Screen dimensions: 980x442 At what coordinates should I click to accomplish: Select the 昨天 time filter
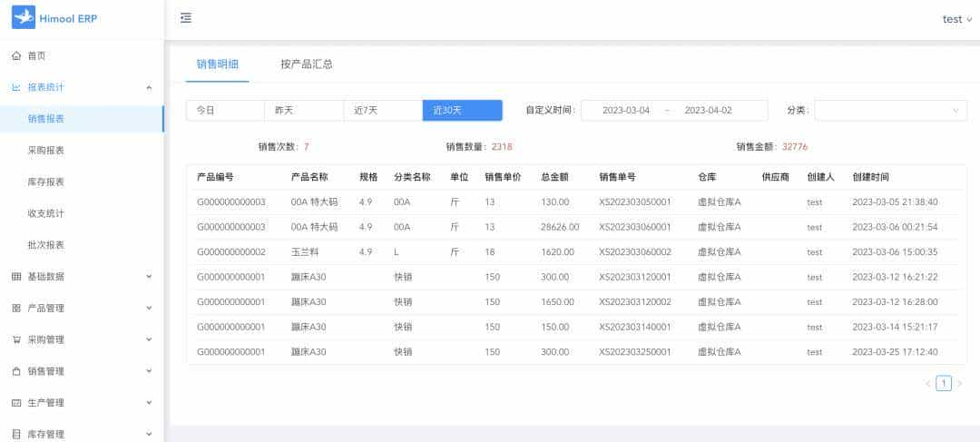[304, 111]
